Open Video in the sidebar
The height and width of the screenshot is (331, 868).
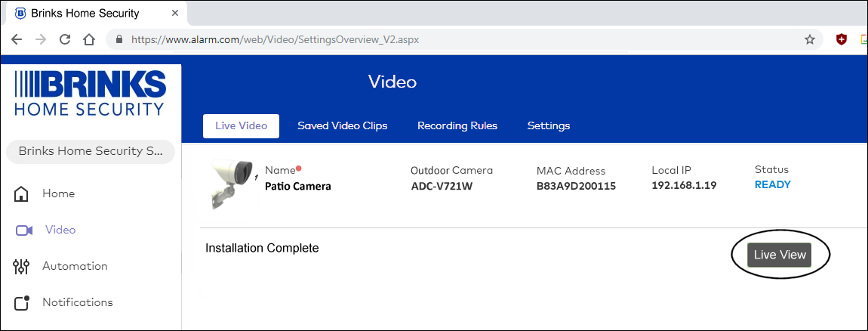(60, 230)
